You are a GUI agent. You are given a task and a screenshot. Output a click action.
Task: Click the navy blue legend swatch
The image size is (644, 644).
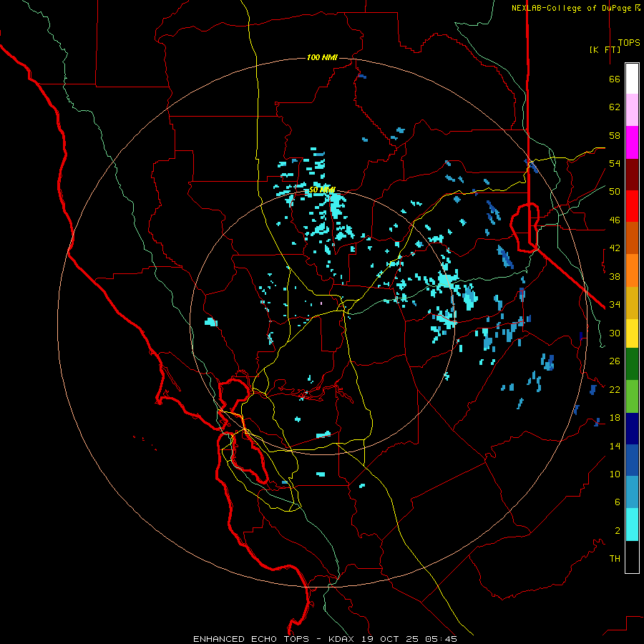[632, 429]
